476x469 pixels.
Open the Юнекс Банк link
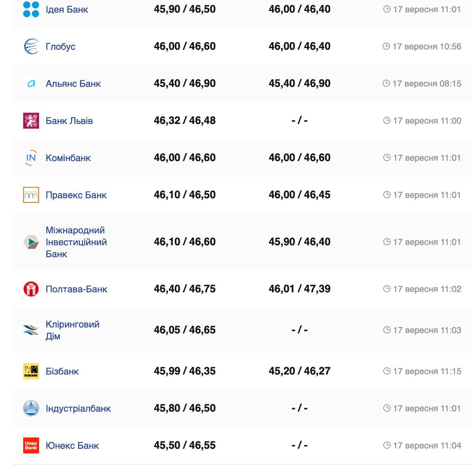coord(72,446)
